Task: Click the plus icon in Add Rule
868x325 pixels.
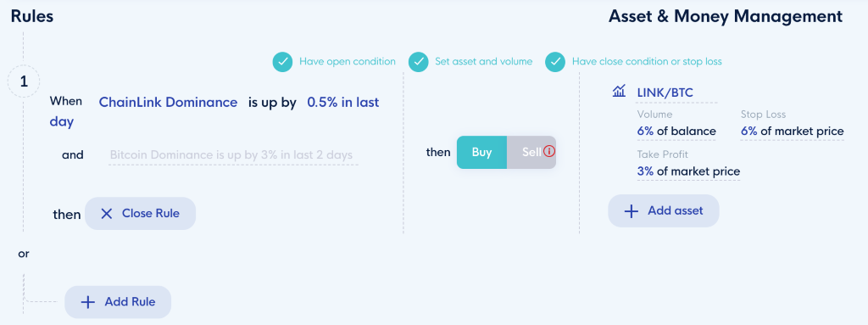Action: tap(87, 302)
